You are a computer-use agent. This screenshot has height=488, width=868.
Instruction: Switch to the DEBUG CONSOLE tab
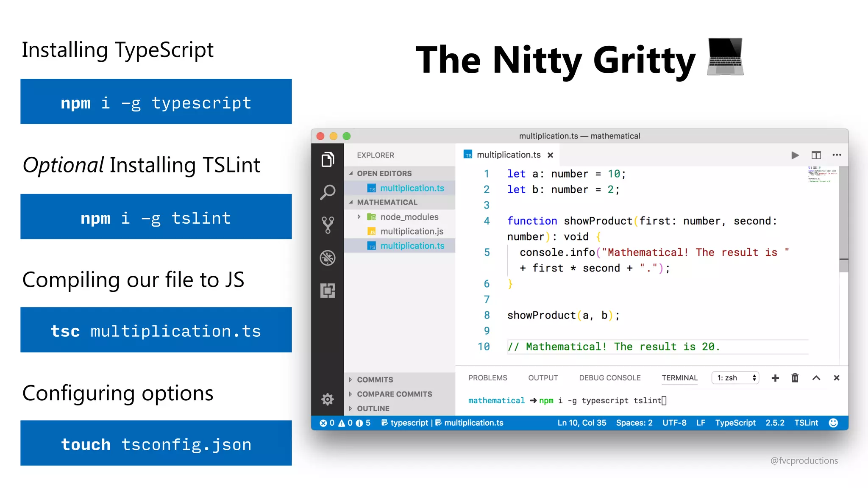610,378
